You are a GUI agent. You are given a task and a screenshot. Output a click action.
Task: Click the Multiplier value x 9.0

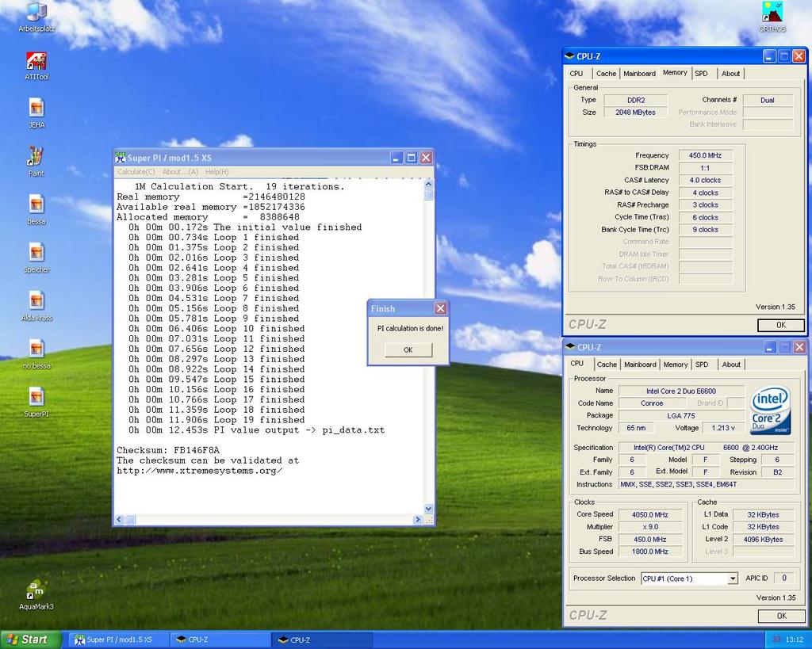[x=650, y=527]
